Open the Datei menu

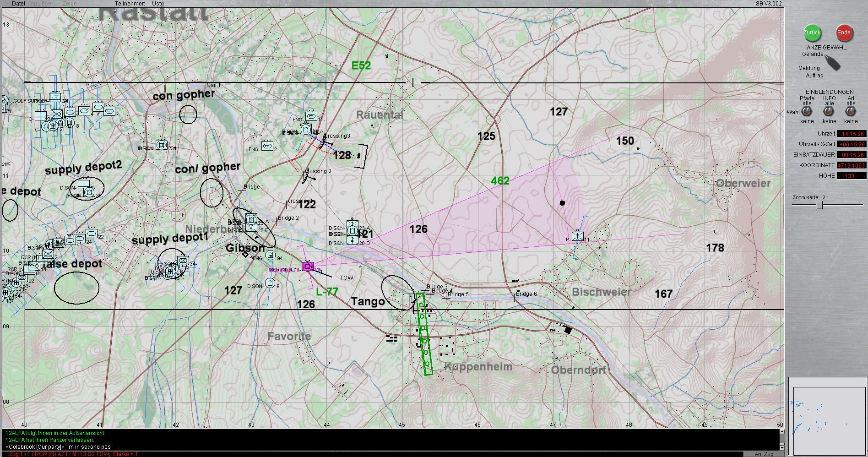(18, 3)
